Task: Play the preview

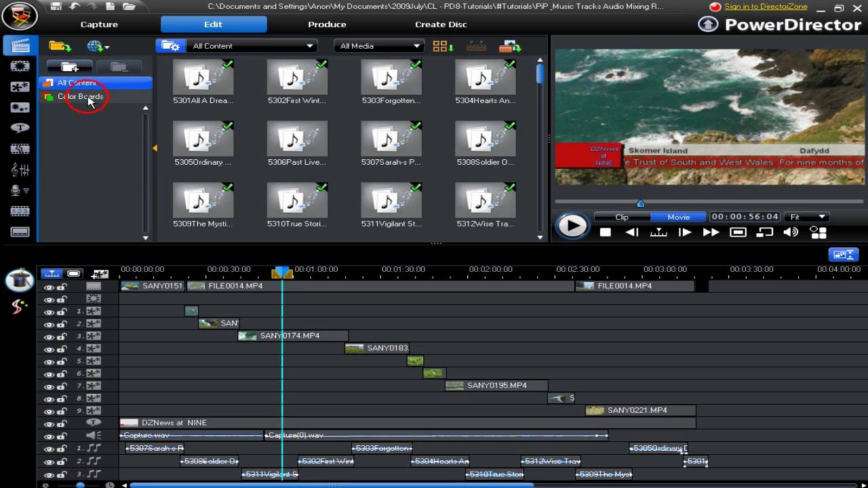Action: 572,226
